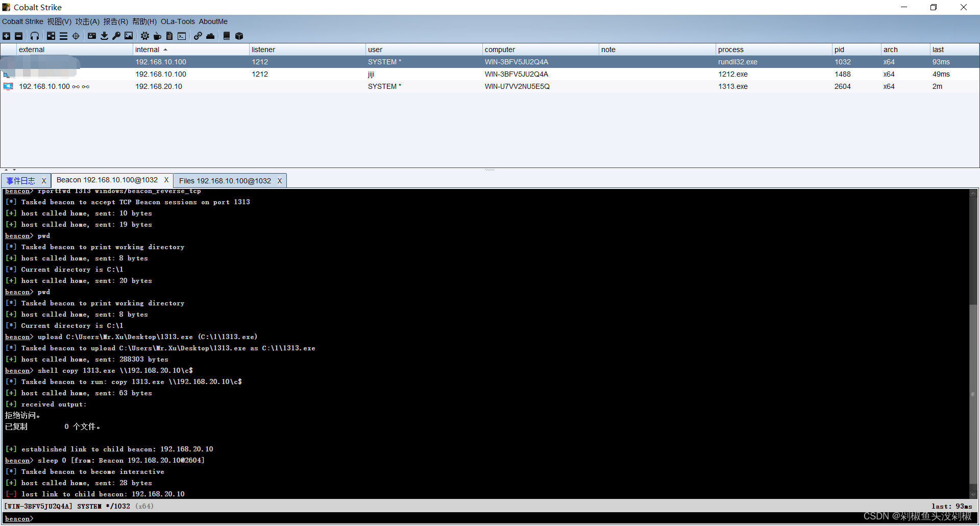The width and height of the screenshot is (980, 526).
Task: Click the panel collapse arrows above tabs
Action: point(10,170)
